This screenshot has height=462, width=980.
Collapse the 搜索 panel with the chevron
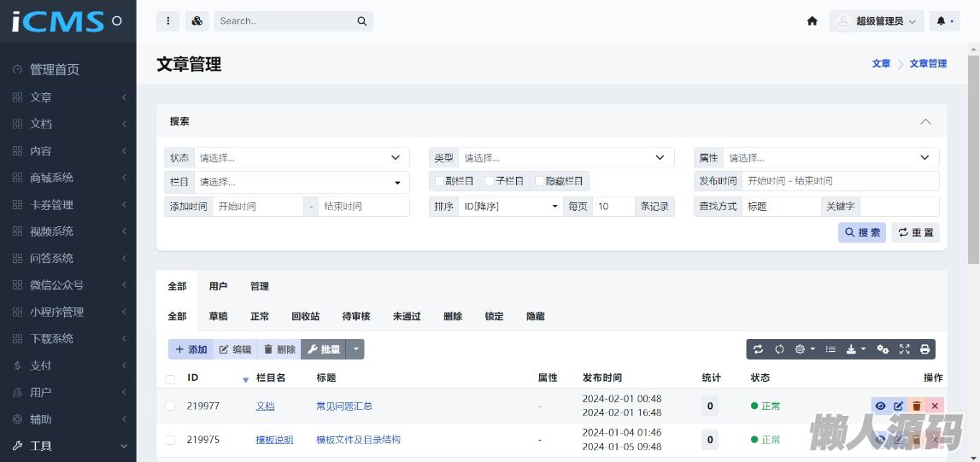point(925,122)
